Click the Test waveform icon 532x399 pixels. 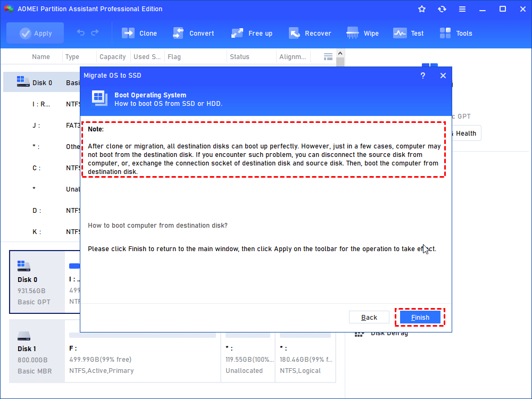point(400,33)
